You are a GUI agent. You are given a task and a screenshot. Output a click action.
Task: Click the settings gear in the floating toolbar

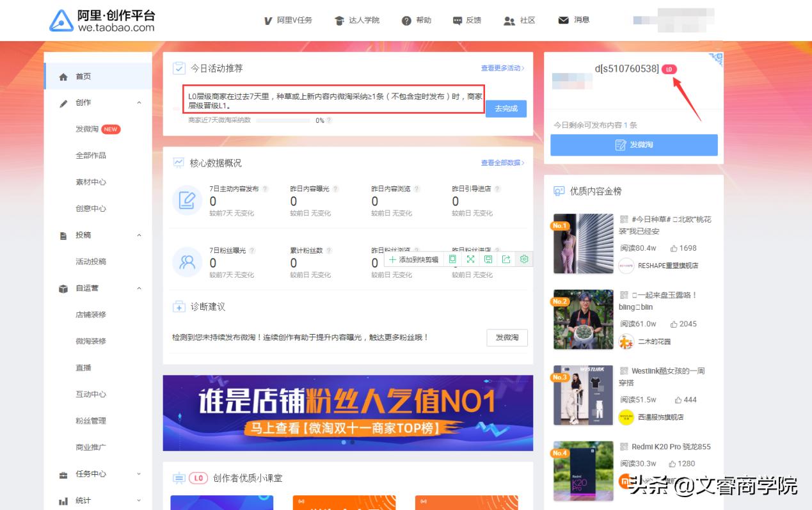(525, 259)
